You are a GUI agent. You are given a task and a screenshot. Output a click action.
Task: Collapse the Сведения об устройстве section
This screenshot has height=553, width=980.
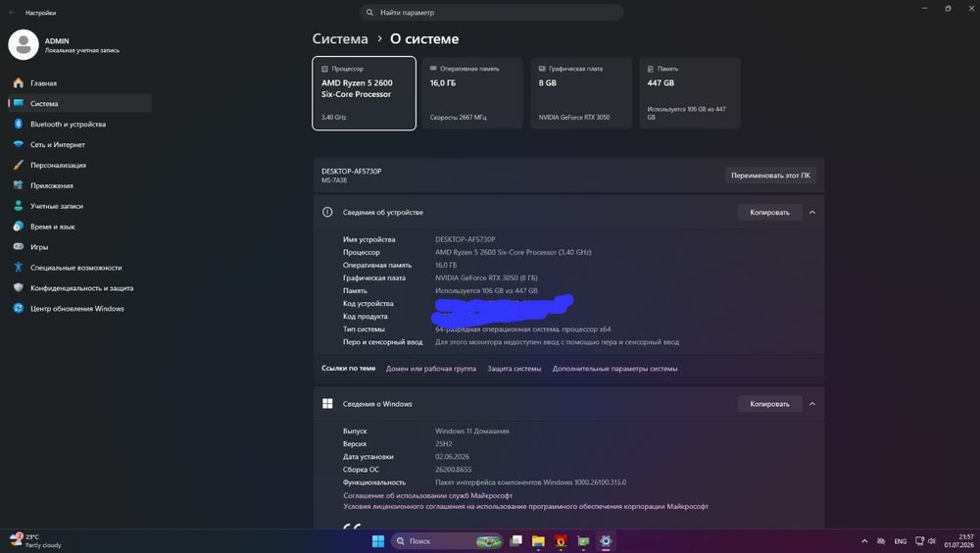(812, 212)
